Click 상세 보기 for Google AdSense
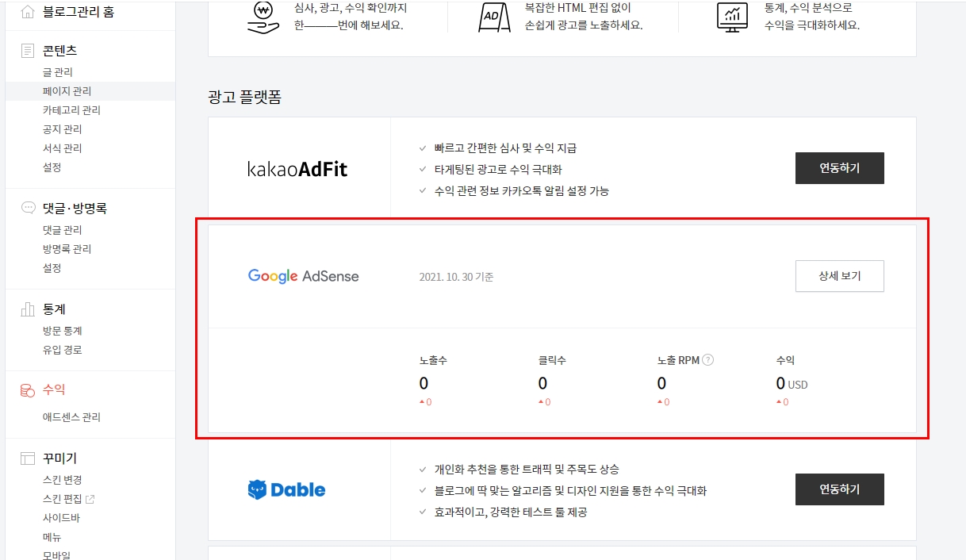Viewport: 966px width, 560px height. pyautogui.click(x=839, y=276)
